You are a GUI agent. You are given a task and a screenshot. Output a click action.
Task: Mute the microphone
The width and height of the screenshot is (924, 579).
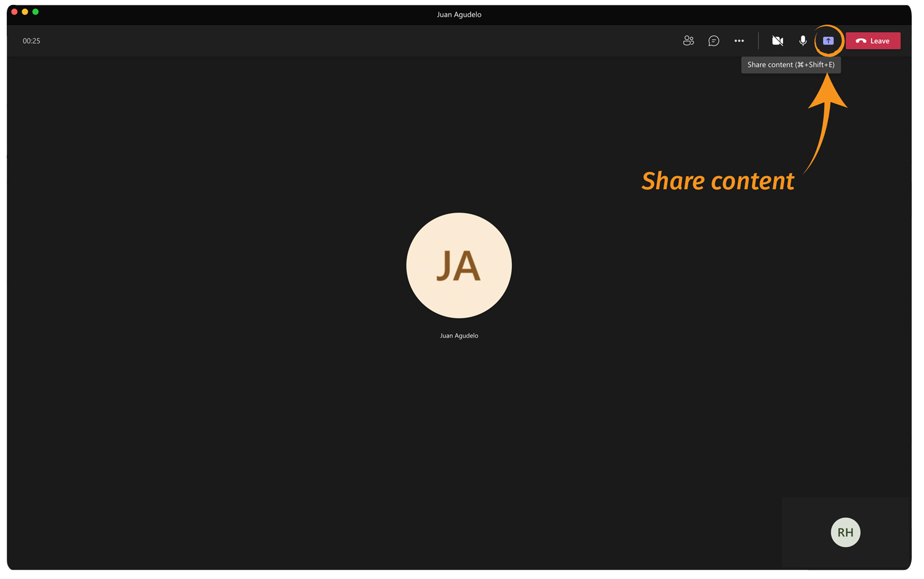(x=803, y=41)
